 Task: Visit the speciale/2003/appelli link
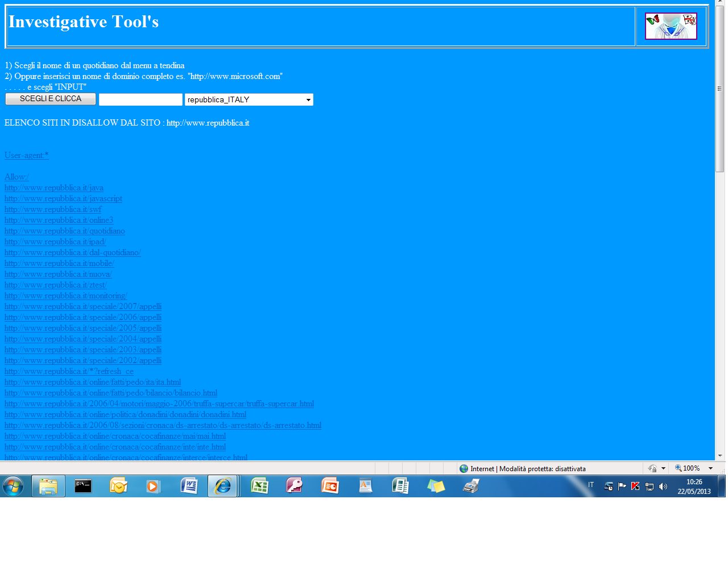pos(83,350)
